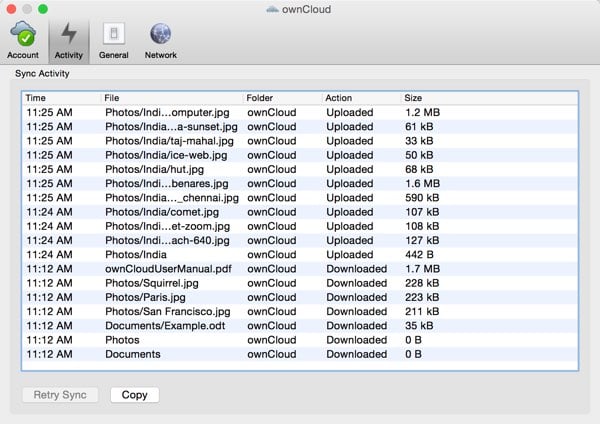Viewport: 600px width, 424px height.
Task: Select Photos/Indi...et-zoom.jpg entry
Action: click(x=168, y=226)
